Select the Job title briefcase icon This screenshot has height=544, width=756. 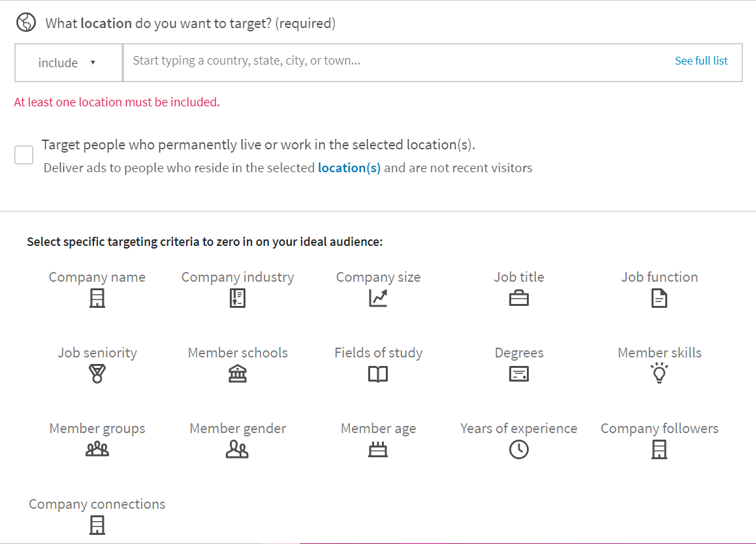pyautogui.click(x=519, y=298)
